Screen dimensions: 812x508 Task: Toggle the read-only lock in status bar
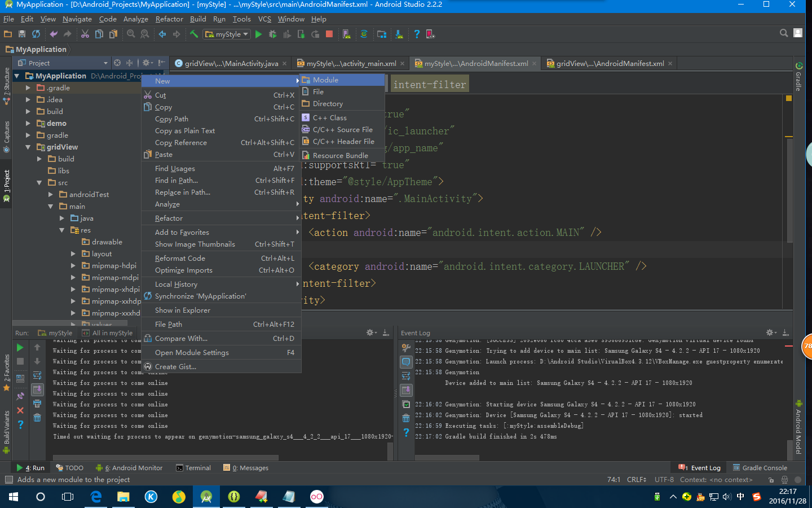771,480
